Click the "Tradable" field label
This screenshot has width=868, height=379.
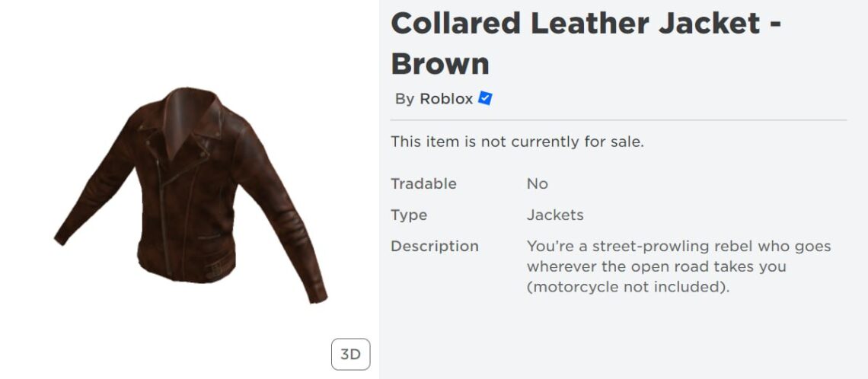click(x=423, y=183)
